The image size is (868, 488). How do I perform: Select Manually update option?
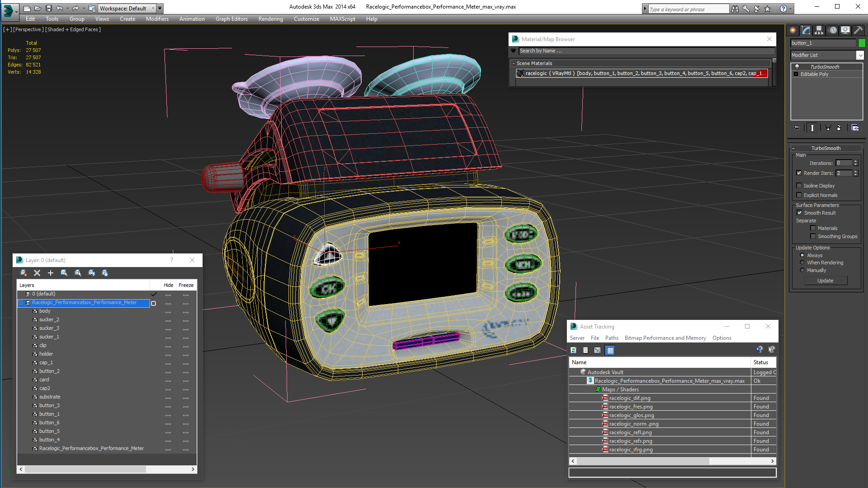pyautogui.click(x=802, y=270)
